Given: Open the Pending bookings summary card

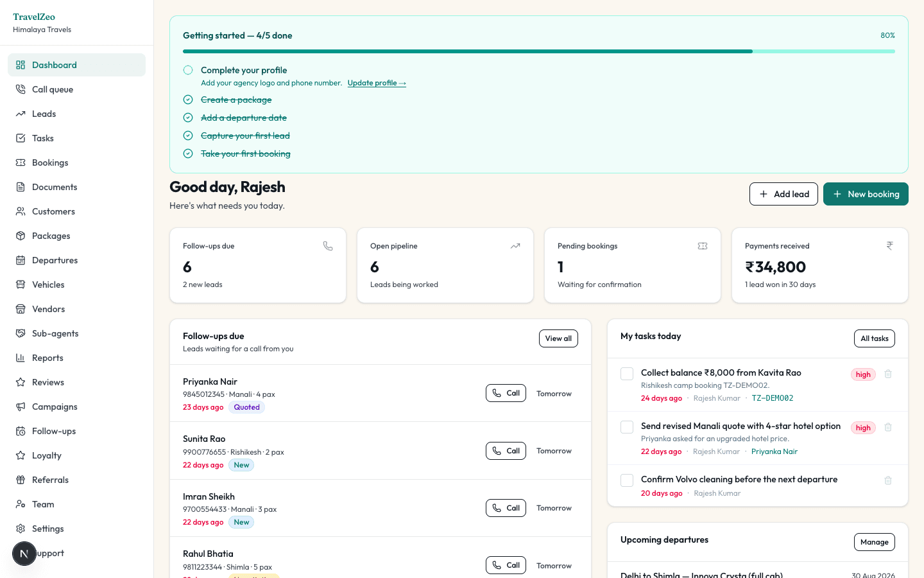Looking at the screenshot, I should coord(633,265).
